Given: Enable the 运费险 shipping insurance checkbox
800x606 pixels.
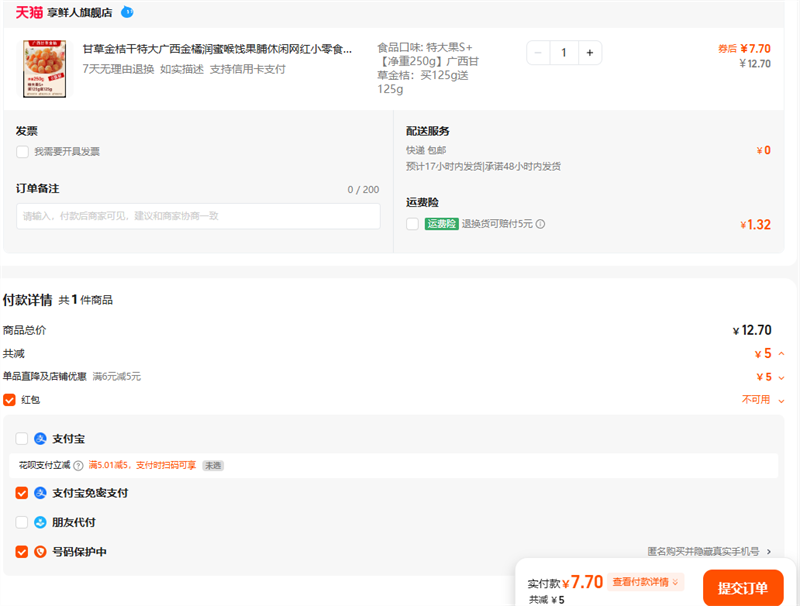Looking at the screenshot, I should click(412, 224).
